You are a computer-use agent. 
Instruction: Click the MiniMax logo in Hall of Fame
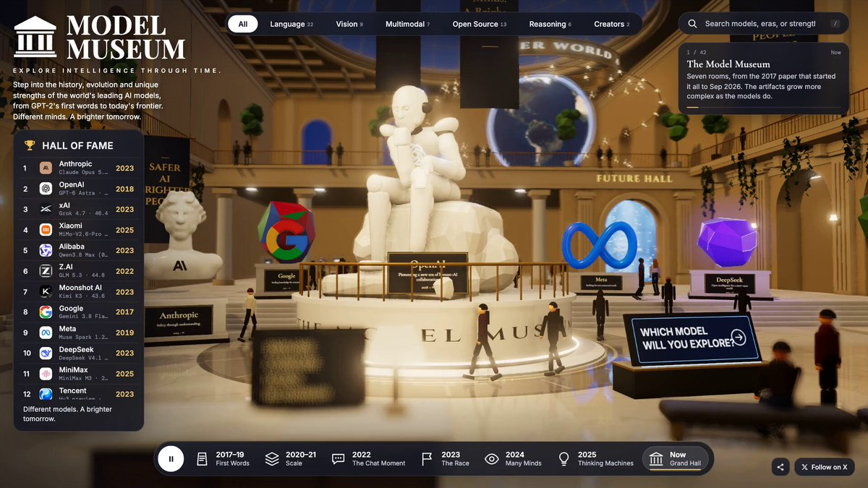click(46, 374)
